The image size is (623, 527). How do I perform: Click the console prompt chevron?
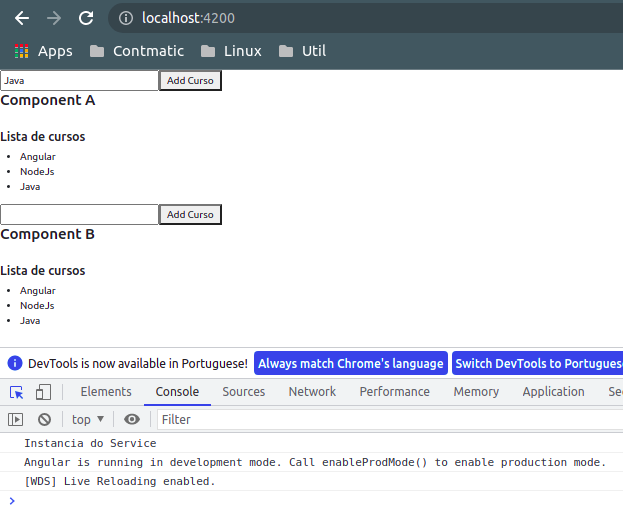pos(12,501)
